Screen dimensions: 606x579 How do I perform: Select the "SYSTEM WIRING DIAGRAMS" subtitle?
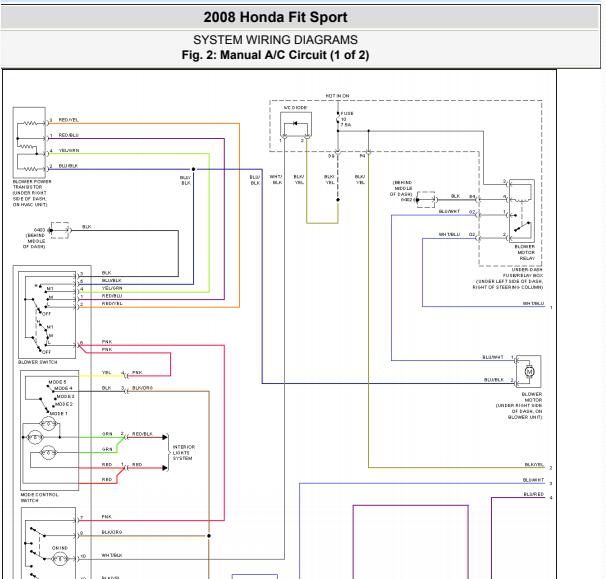click(275, 40)
